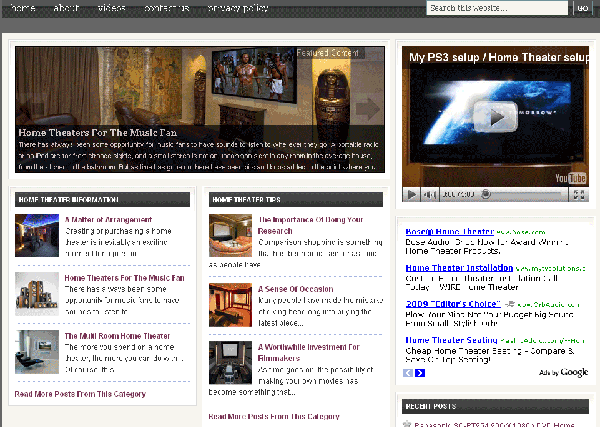This screenshot has height=427, width=600.
Task: Open A Matter of Arrangement article
Action: (x=108, y=220)
